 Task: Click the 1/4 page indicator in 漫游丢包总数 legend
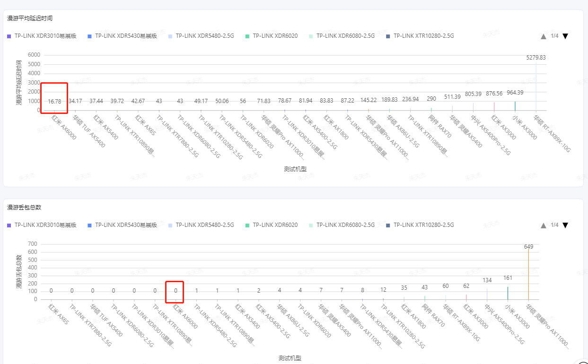coord(554,225)
